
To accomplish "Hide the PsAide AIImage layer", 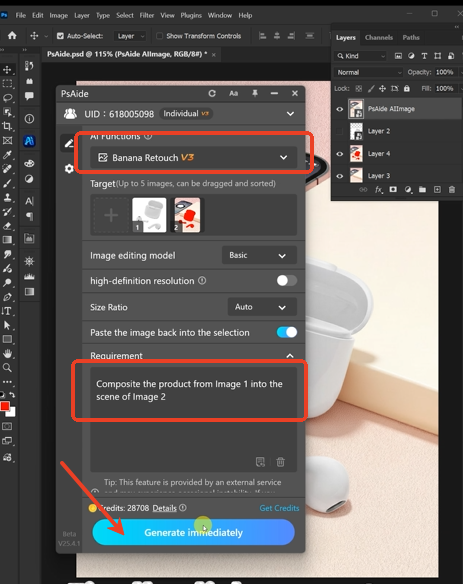I will 339,109.
